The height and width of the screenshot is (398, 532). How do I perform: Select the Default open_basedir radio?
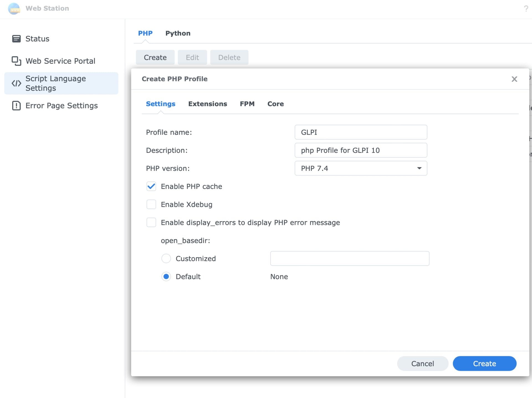pyautogui.click(x=166, y=276)
